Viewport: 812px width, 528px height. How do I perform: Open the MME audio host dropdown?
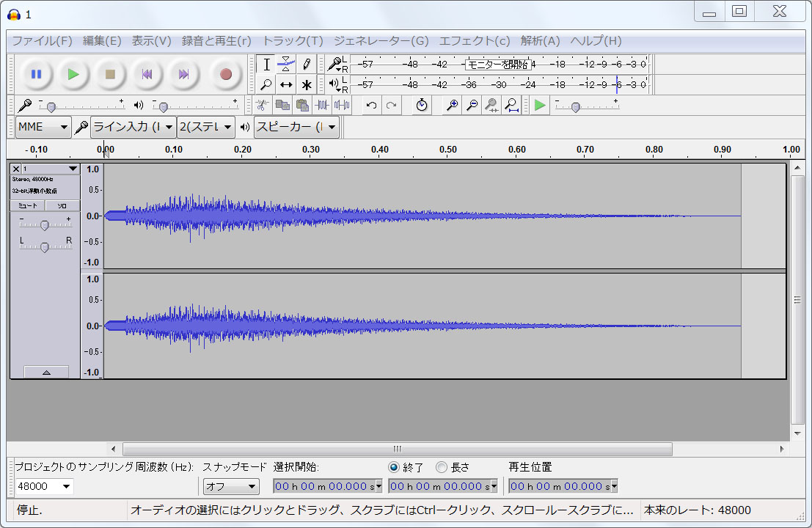point(43,127)
